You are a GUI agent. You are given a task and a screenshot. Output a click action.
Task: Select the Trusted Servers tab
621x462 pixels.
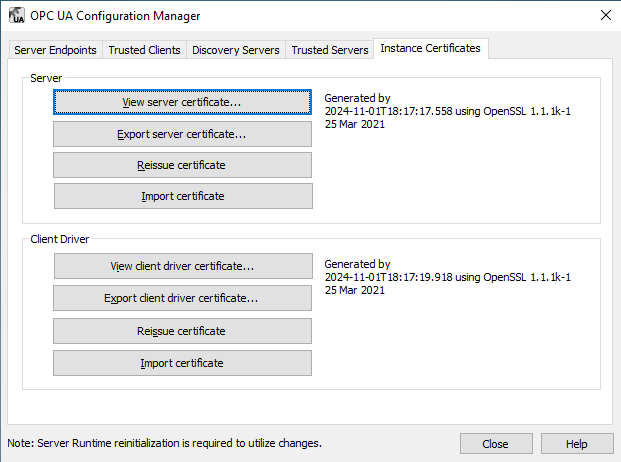click(328, 49)
